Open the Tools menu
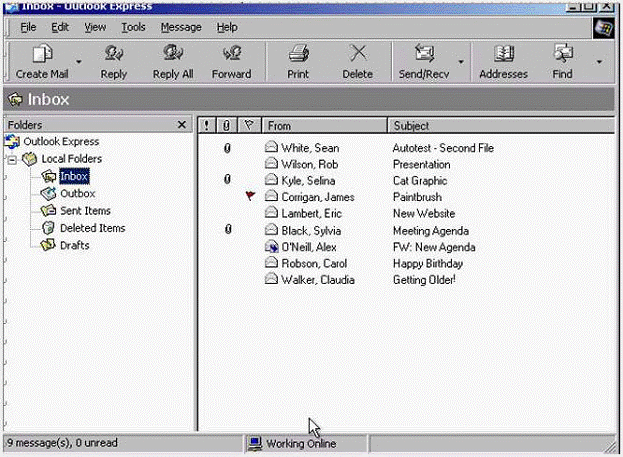The height and width of the screenshot is (457, 623). 133,27
